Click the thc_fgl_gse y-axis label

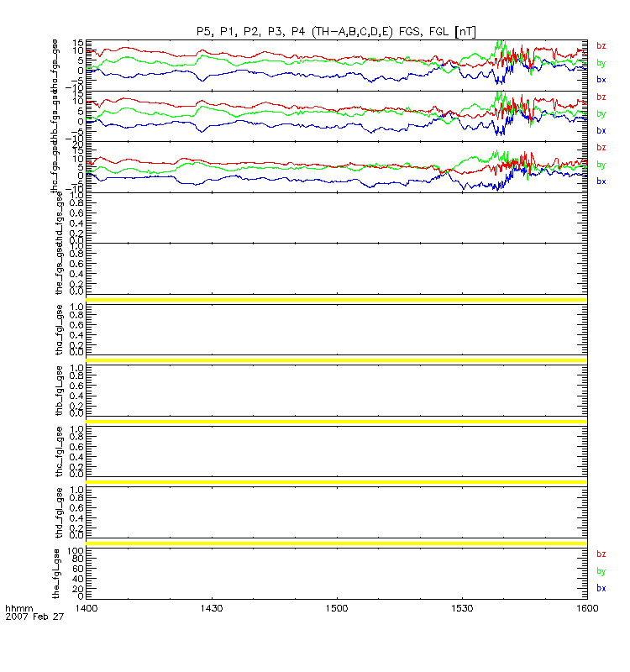click(59, 452)
